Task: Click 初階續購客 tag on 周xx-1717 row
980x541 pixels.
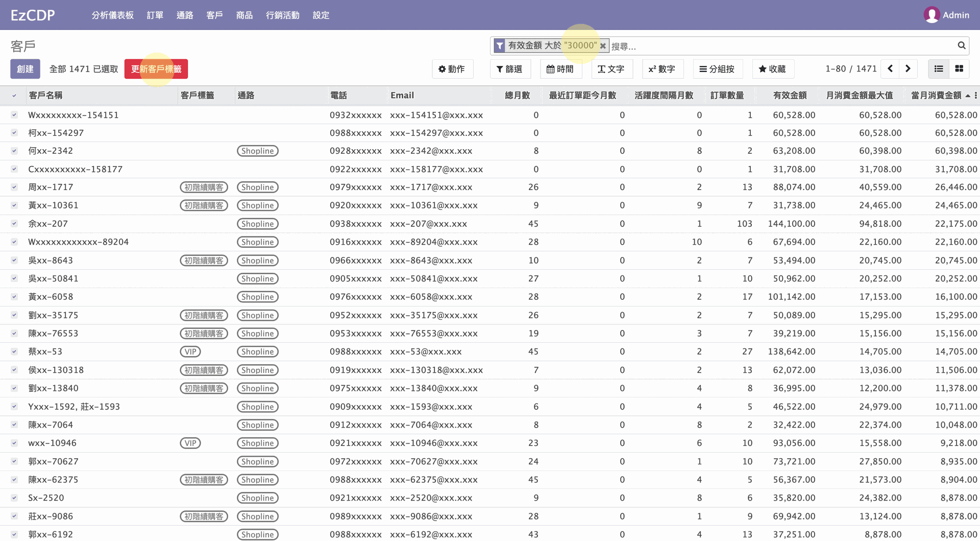Action: pyautogui.click(x=204, y=187)
